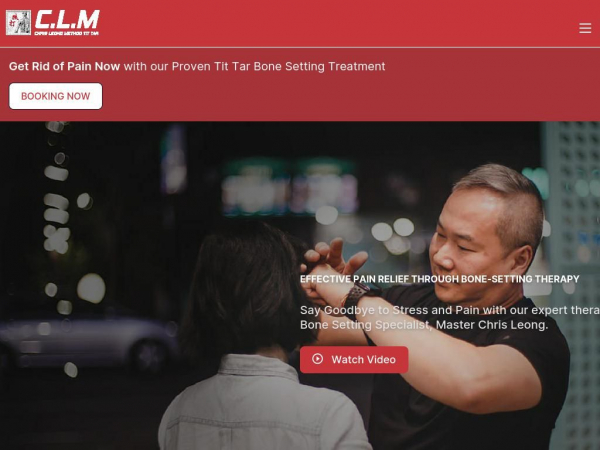Click the small framed logo picture

click(18, 23)
